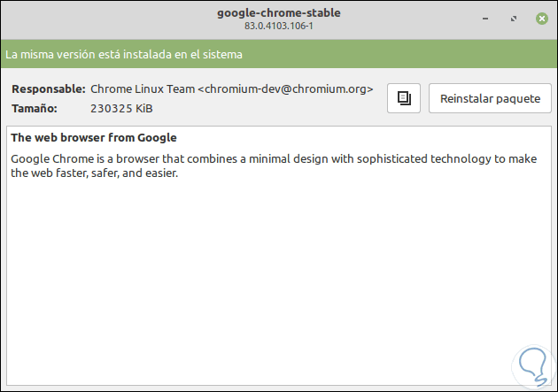Click the 'Responsable:' label
Viewport: 558px width, 392px height.
tap(48, 89)
